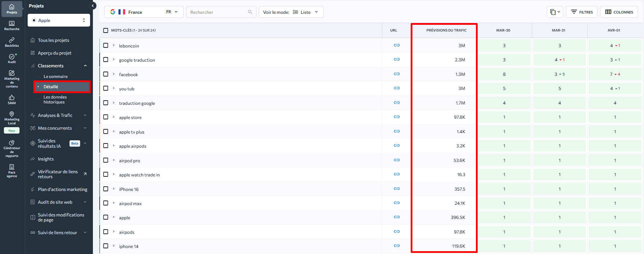Click the search magnifier icon
The width and height of the screenshot is (644, 254).
pos(250,12)
